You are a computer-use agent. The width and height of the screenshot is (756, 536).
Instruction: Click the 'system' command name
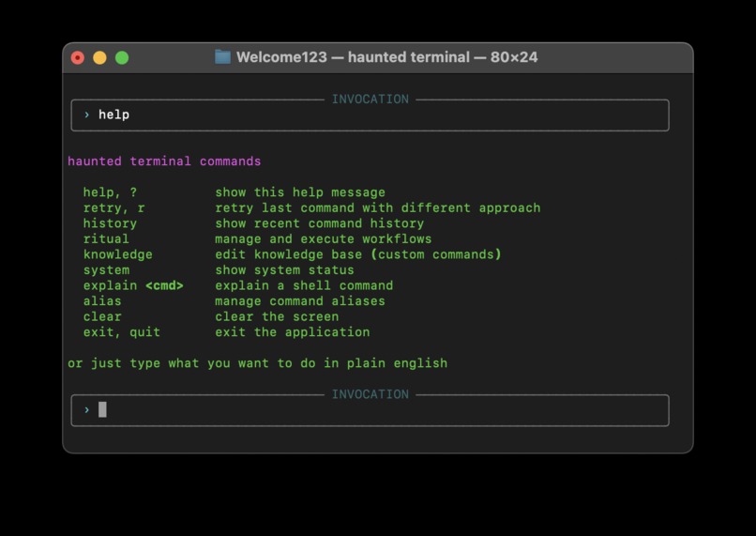point(106,270)
